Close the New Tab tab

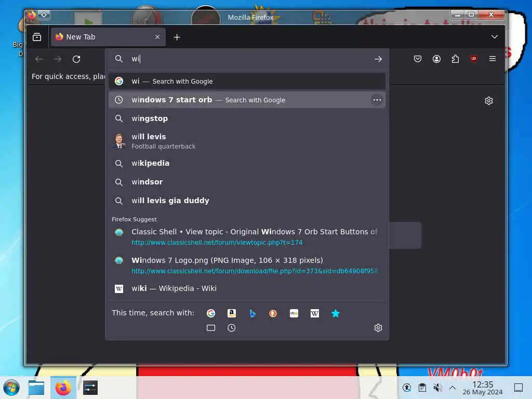pyautogui.click(x=157, y=37)
